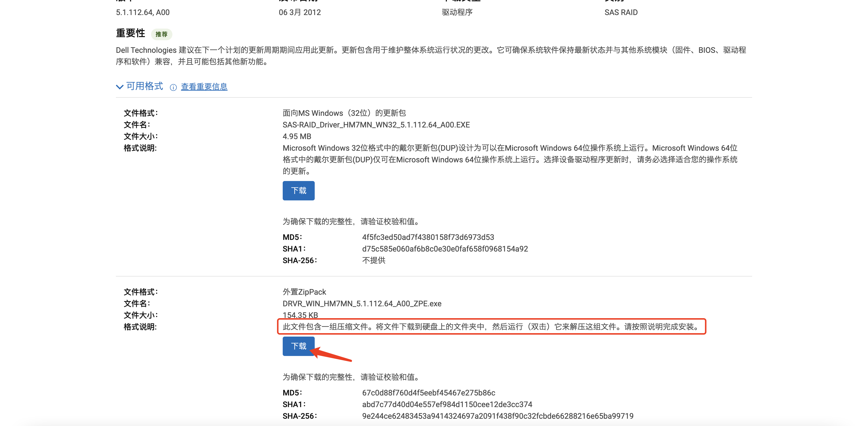Open the 查看重要信息 link
Screen dimensions: 868x426
pyautogui.click(x=204, y=87)
